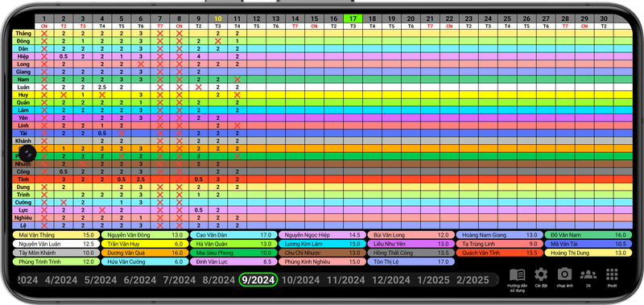Tap the thoát grid icon
This screenshot has width=644, height=305.
(612, 277)
